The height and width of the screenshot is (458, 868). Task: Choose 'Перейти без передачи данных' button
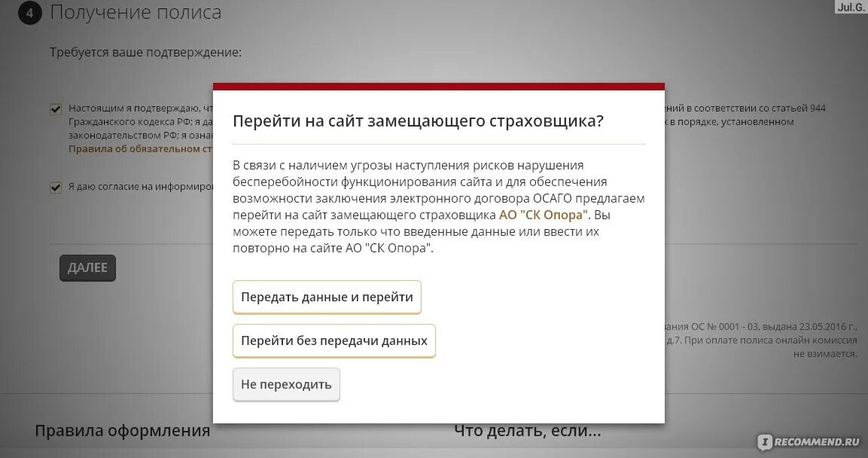tap(333, 340)
